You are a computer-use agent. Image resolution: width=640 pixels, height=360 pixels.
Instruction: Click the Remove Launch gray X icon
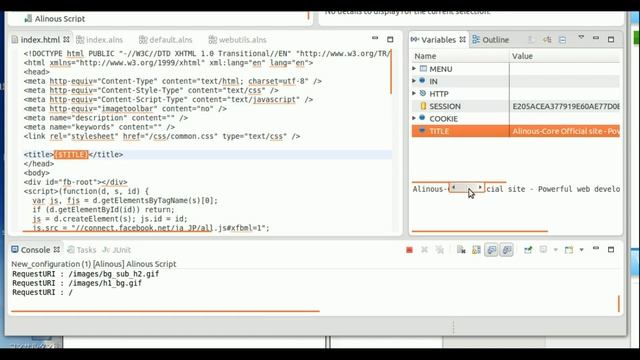click(x=424, y=250)
